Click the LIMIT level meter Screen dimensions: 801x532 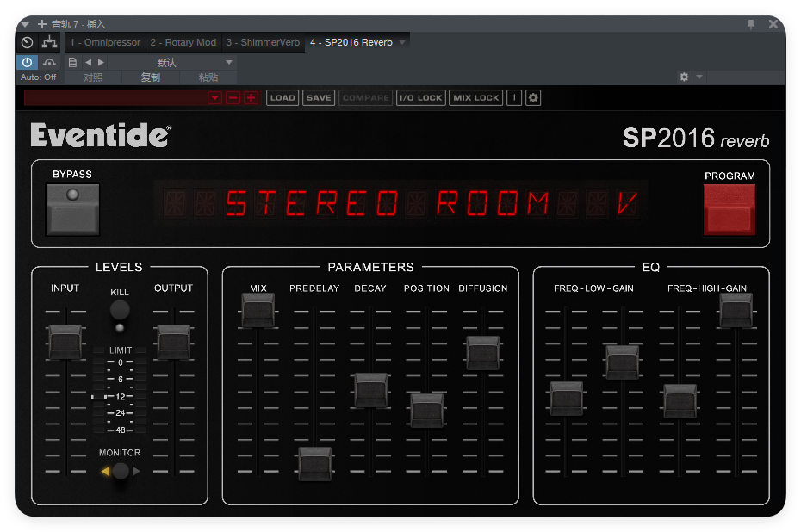tap(120, 391)
